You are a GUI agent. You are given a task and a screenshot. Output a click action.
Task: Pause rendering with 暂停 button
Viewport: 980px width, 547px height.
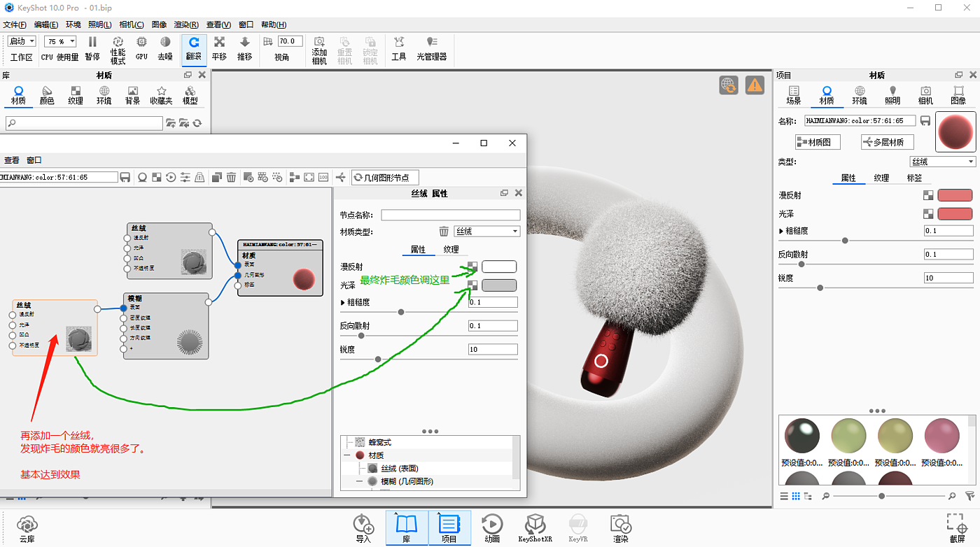[92, 48]
